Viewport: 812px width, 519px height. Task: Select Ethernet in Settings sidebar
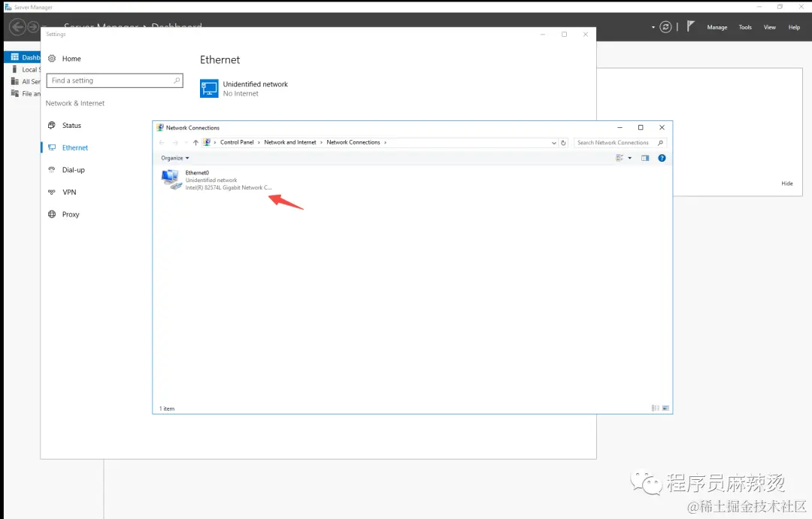tap(75, 147)
